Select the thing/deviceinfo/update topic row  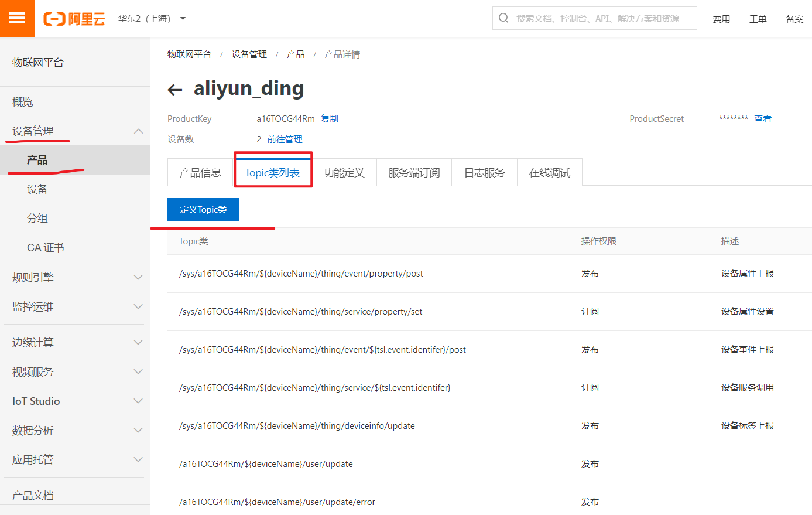[x=489, y=426]
